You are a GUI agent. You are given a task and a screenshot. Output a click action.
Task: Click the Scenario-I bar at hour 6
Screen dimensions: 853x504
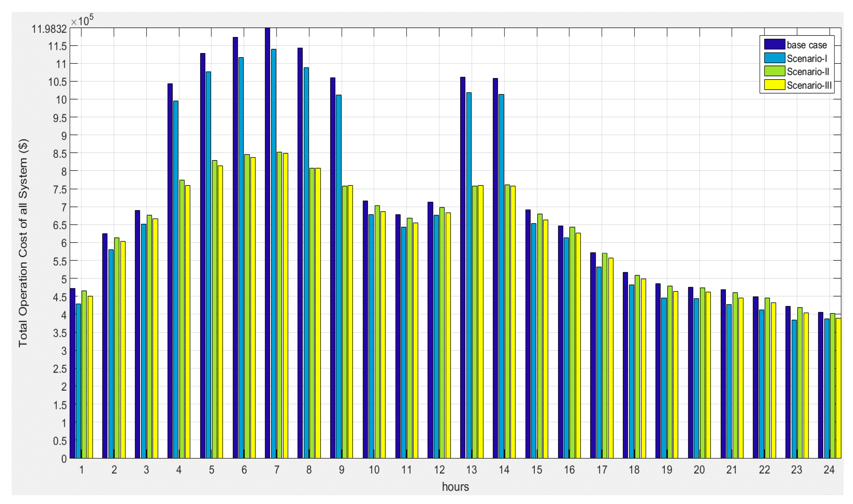click(241, 258)
